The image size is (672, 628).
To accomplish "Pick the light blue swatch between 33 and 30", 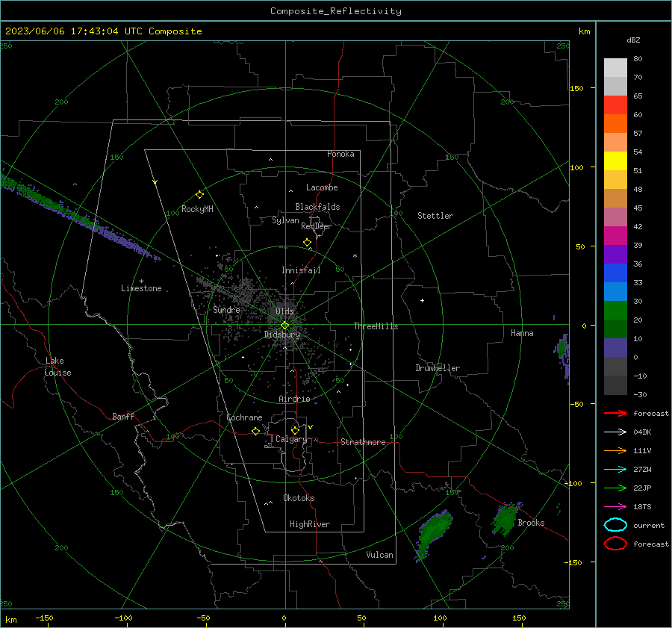I will (x=615, y=291).
